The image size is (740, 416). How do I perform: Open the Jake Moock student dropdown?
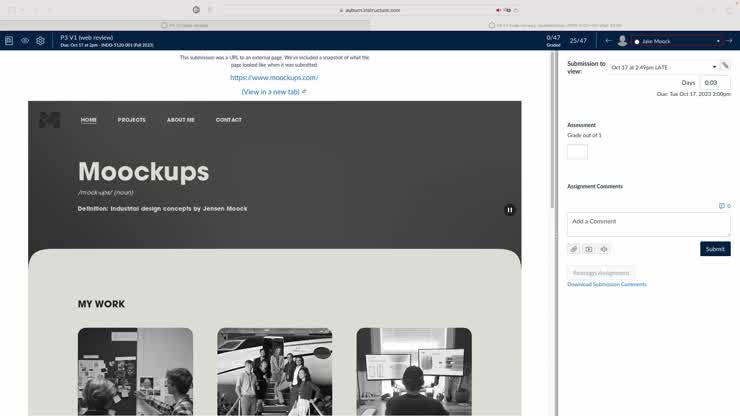677,41
